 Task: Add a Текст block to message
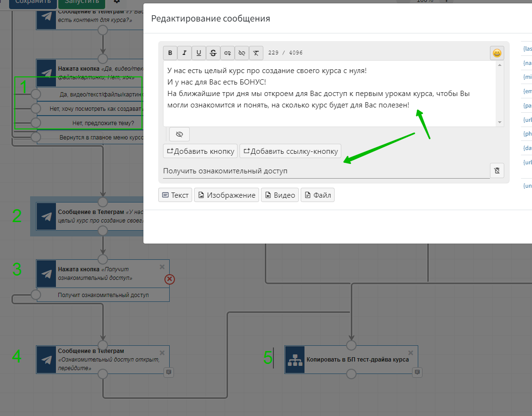175,195
